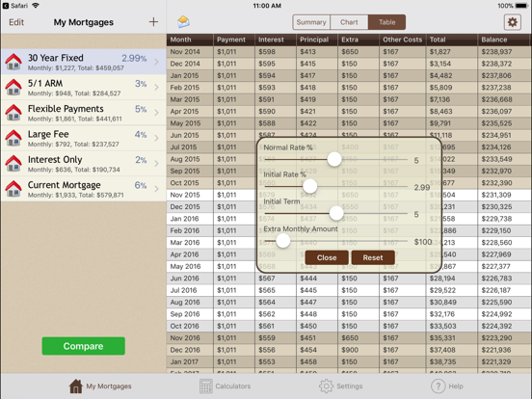Click the $33,503 total cell
The image size is (532, 399).
coord(451,326)
